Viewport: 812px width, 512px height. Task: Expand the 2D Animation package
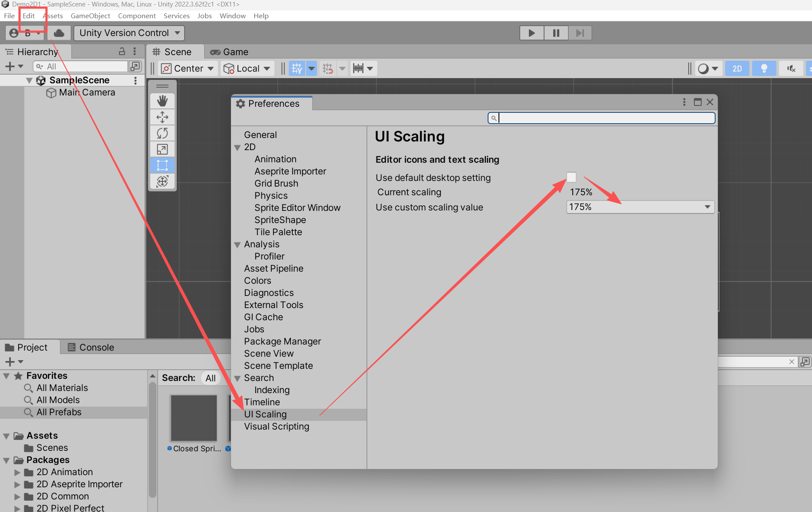[x=17, y=472]
